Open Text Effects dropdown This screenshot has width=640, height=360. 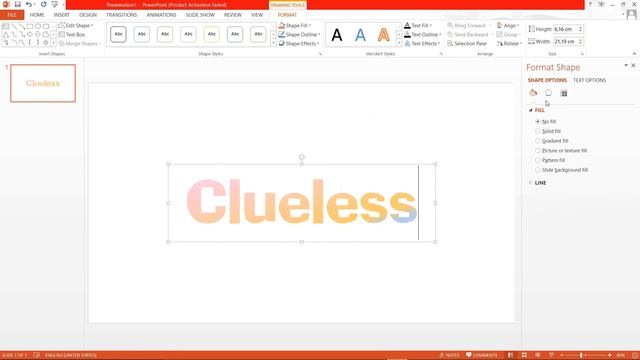pos(422,44)
